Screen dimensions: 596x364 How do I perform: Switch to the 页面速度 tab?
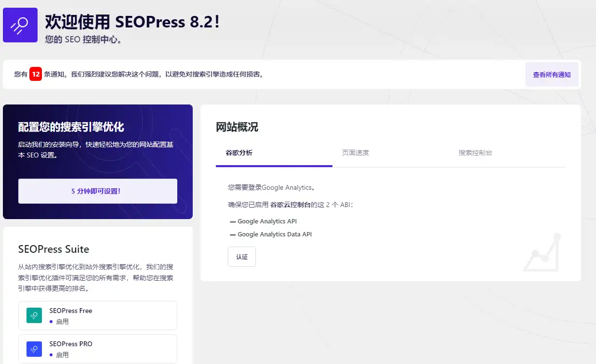[x=356, y=152]
